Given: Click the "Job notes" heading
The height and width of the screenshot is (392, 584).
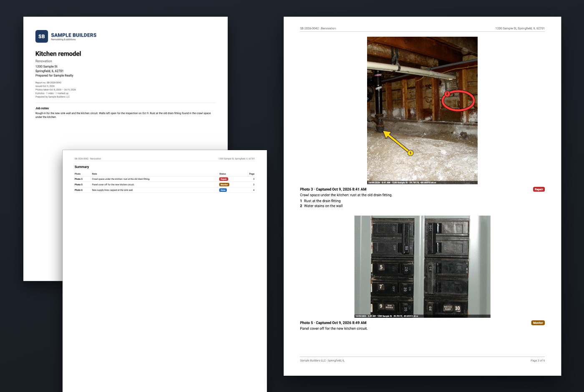Looking at the screenshot, I should tap(42, 108).
